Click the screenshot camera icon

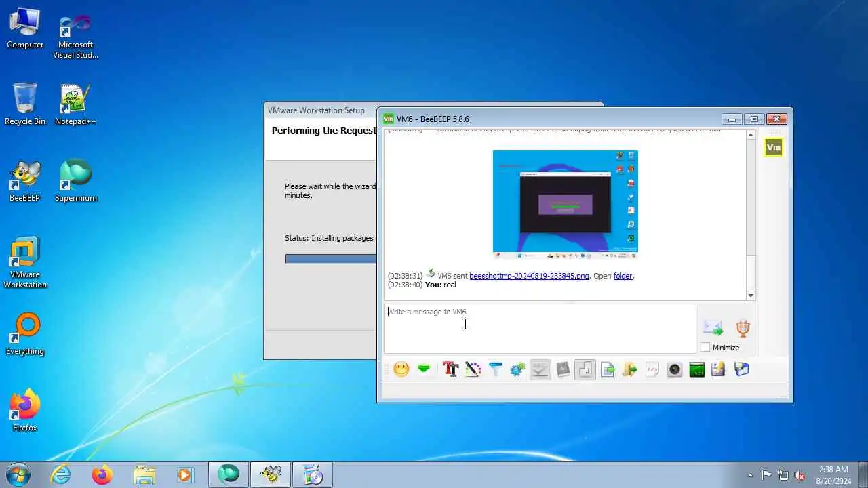point(675,369)
